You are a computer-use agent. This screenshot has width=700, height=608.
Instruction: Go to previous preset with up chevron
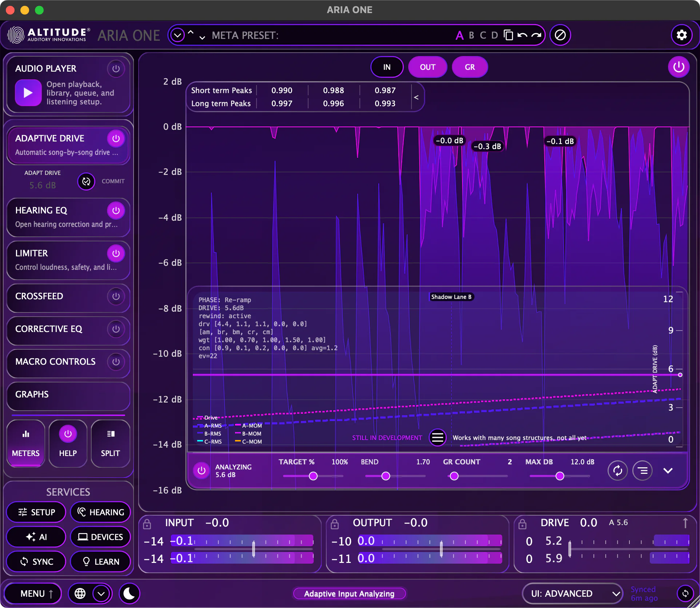click(x=191, y=32)
